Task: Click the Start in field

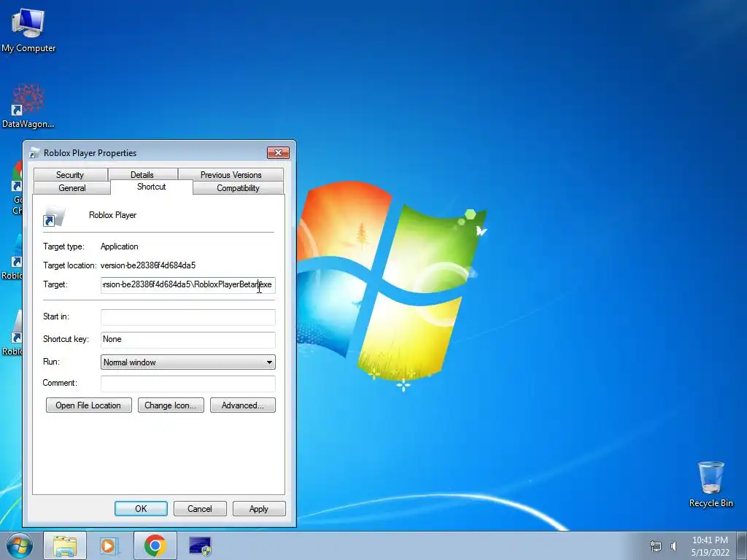Action: [x=187, y=317]
